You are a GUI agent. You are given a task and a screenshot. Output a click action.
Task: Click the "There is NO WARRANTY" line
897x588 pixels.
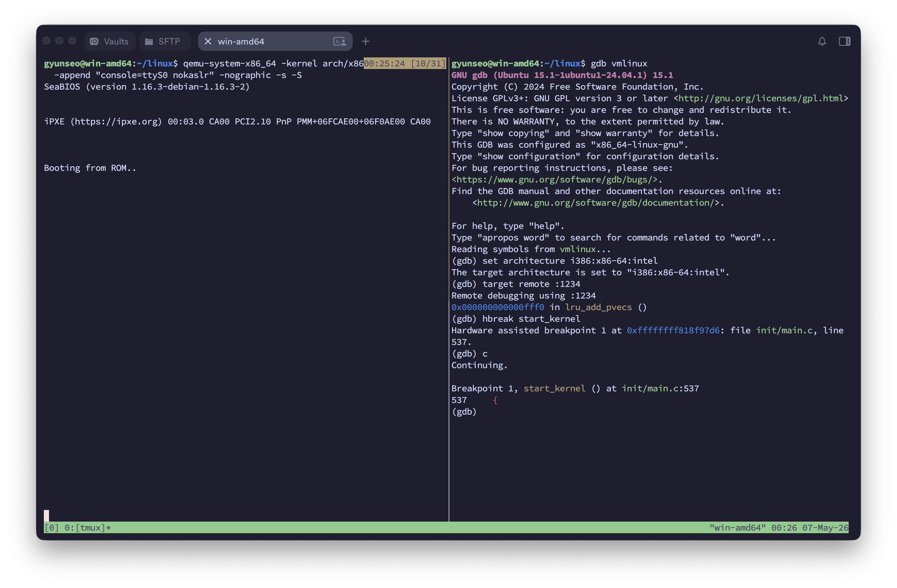click(588, 122)
